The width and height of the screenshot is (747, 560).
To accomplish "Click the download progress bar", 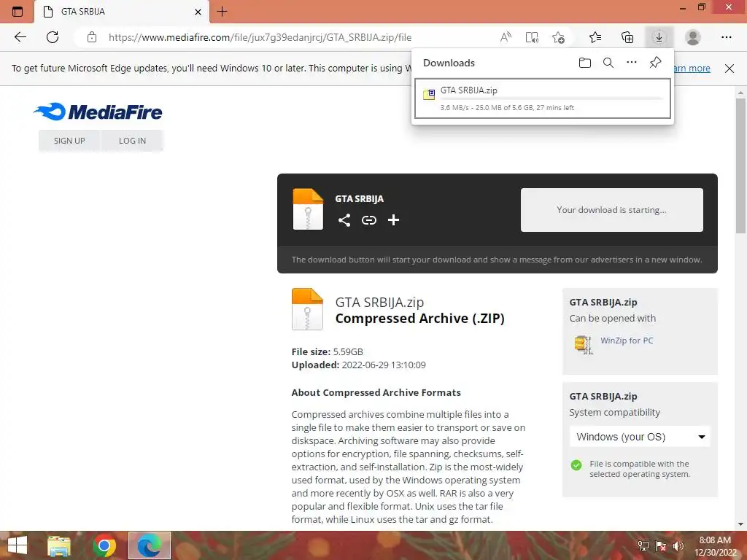I will point(551,98).
